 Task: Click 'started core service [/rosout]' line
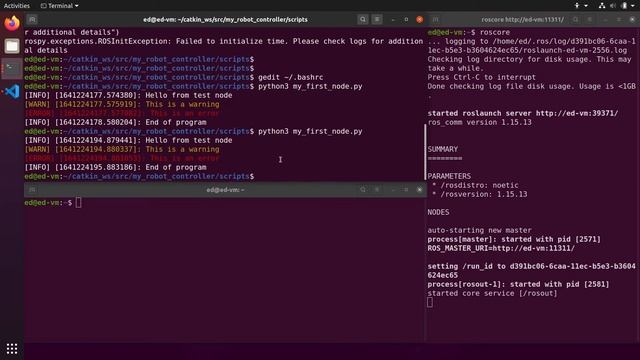click(x=492, y=293)
